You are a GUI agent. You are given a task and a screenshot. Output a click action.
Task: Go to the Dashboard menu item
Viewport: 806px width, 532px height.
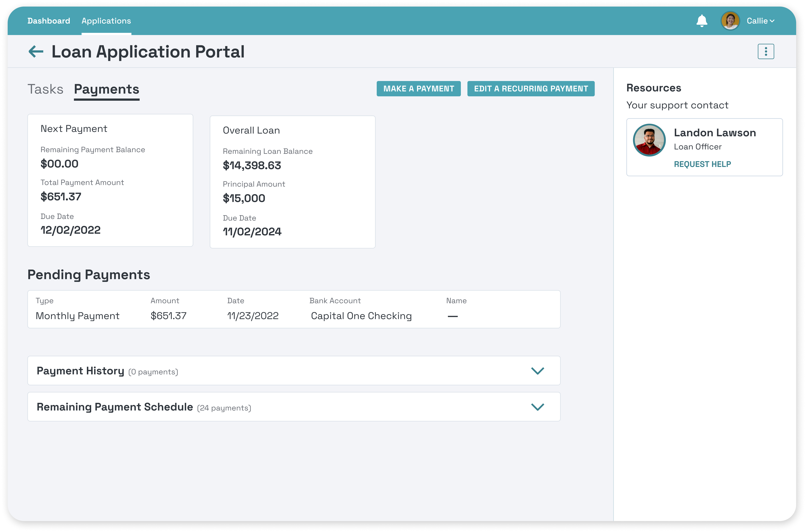pyautogui.click(x=49, y=21)
